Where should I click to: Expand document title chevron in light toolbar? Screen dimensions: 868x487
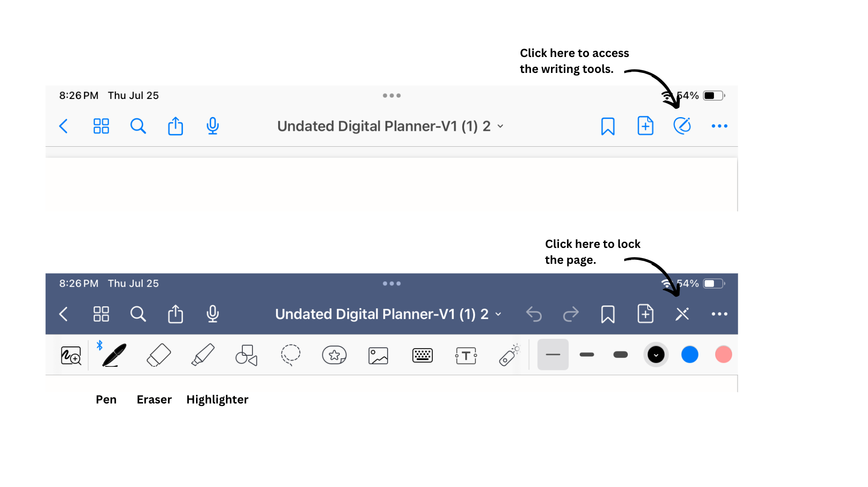500,126
